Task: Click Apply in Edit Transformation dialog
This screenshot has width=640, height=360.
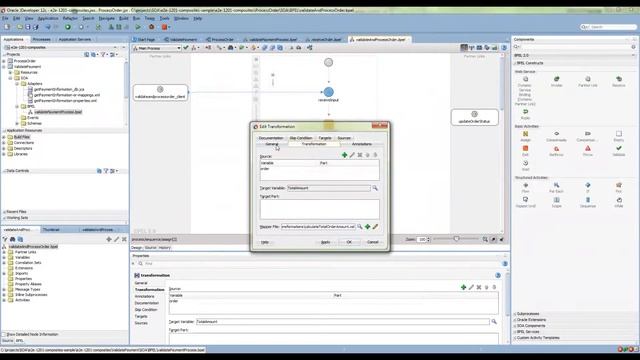Action: point(325,242)
